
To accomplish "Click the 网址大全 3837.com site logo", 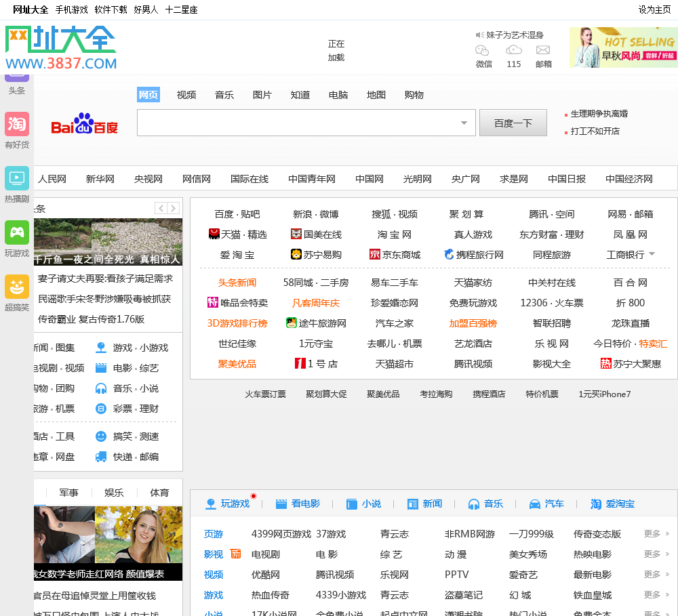I will coord(61,47).
